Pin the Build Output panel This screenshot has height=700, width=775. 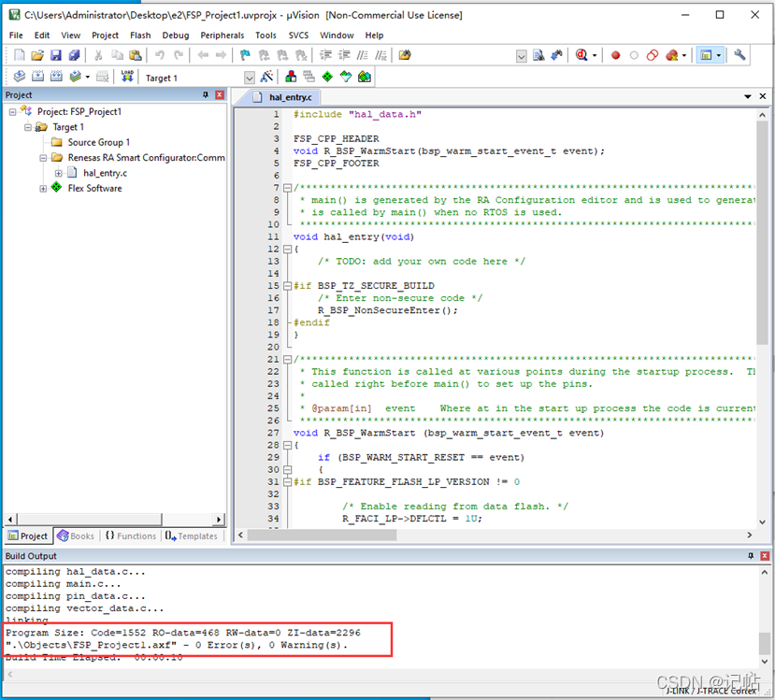(751, 556)
